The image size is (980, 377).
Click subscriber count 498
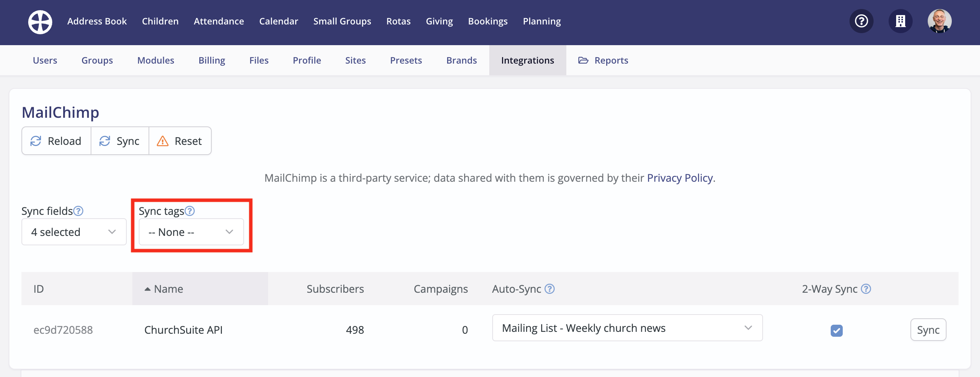click(x=355, y=330)
